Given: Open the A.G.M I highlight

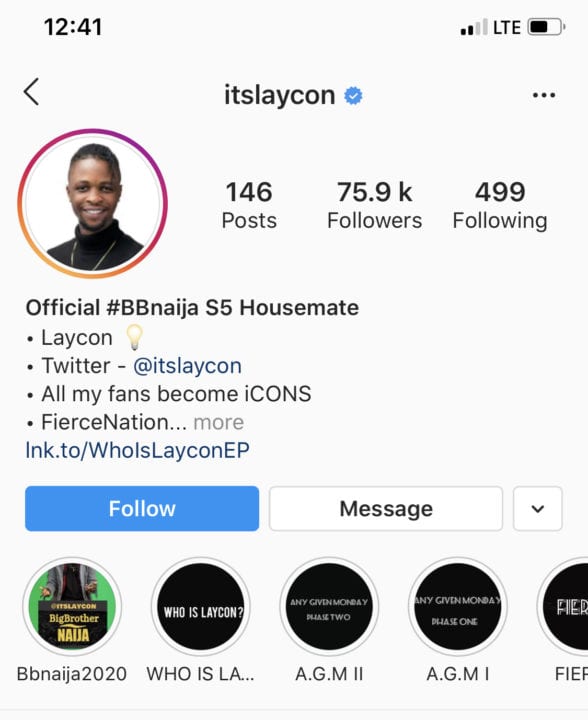Looking at the screenshot, I should [458, 606].
